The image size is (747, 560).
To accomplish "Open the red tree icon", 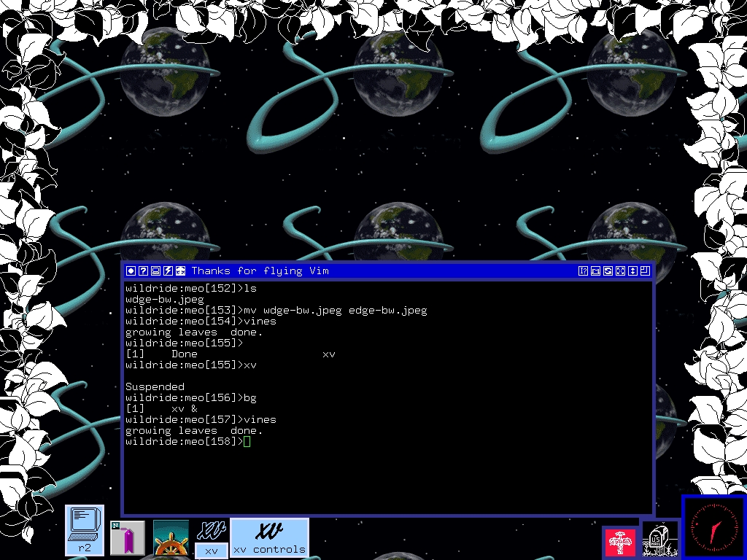I will point(620,542).
